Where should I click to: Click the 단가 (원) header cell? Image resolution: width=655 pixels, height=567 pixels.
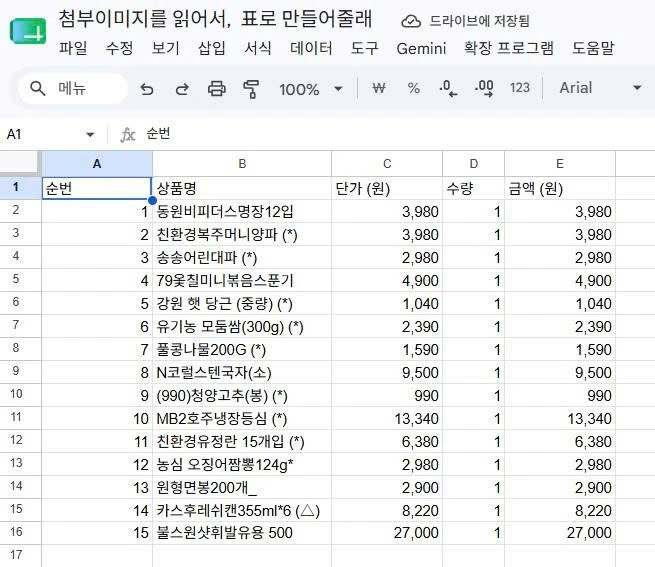point(387,188)
